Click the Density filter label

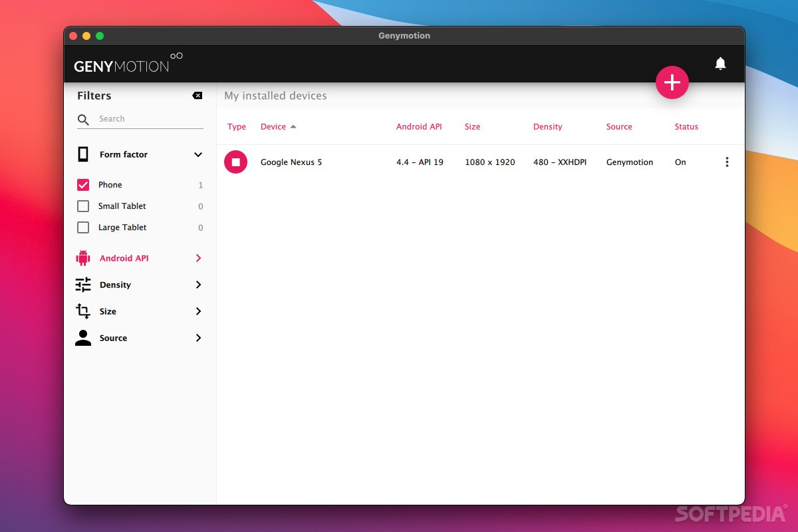115,285
